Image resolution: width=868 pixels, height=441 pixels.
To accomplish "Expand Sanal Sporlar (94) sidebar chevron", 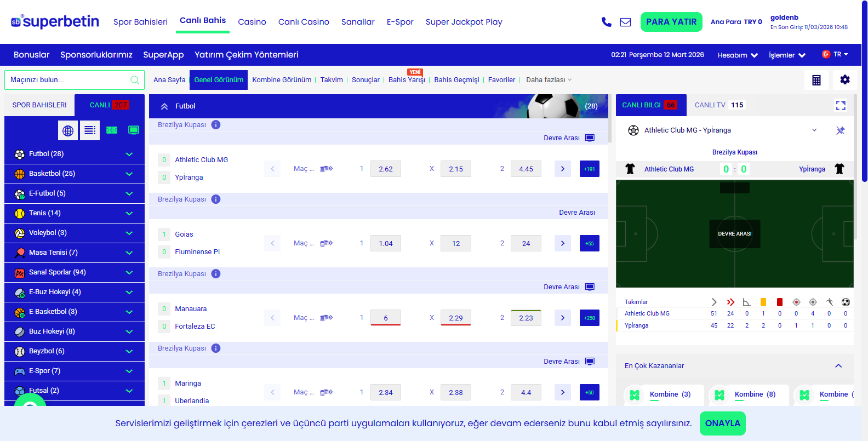I will click(129, 273).
